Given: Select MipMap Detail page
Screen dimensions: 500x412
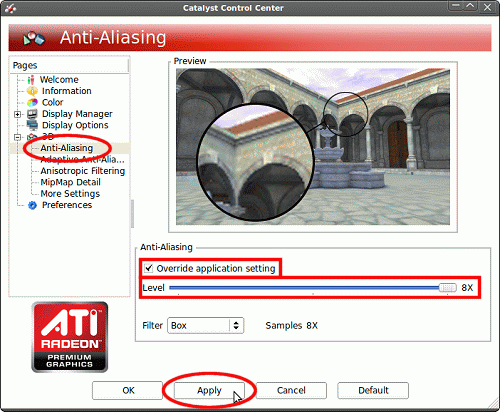Looking at the screenshot, I should (70, 182).
